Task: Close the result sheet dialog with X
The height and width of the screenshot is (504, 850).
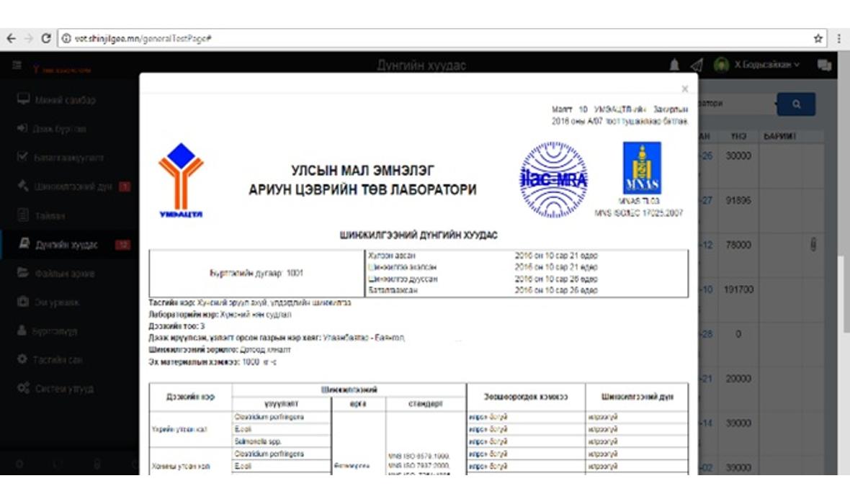Action: coord(684,89)
